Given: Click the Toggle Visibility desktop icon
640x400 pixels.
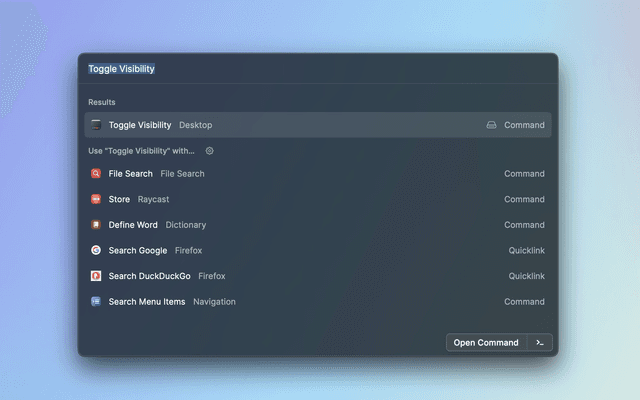Looking at the screenshot, I should (96, 125).
